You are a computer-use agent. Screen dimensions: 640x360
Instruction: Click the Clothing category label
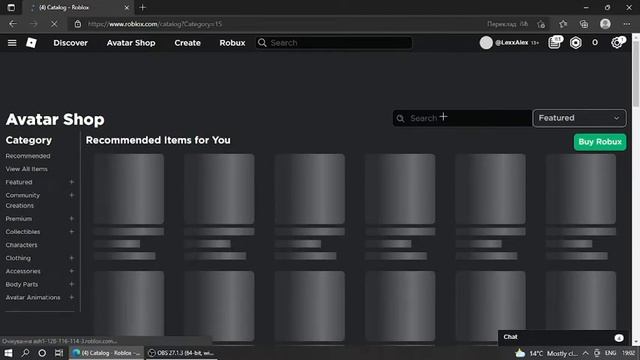(18, 258)
